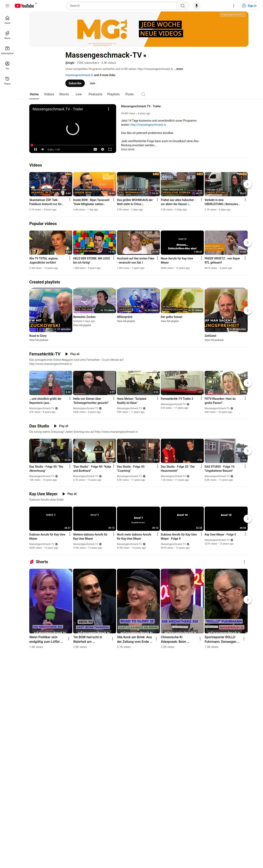
Task: Pause the trailer video
Action: [x=35, y=149]
